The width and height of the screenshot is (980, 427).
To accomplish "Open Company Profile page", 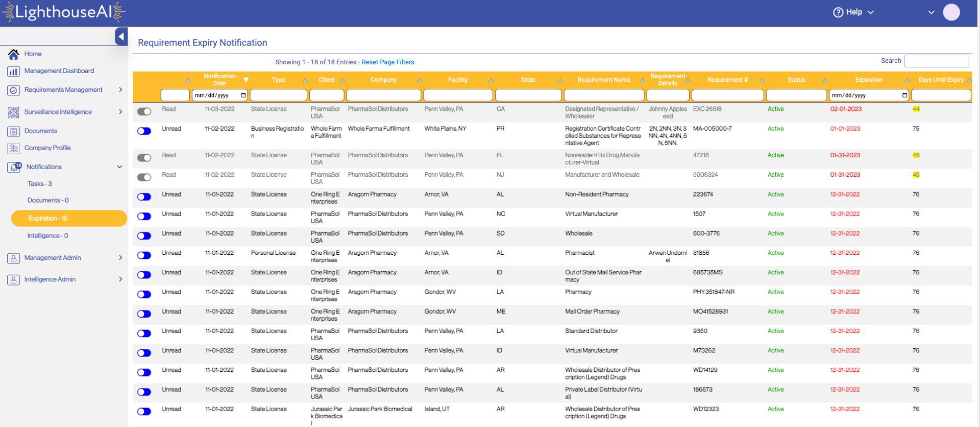I will 47,148.
